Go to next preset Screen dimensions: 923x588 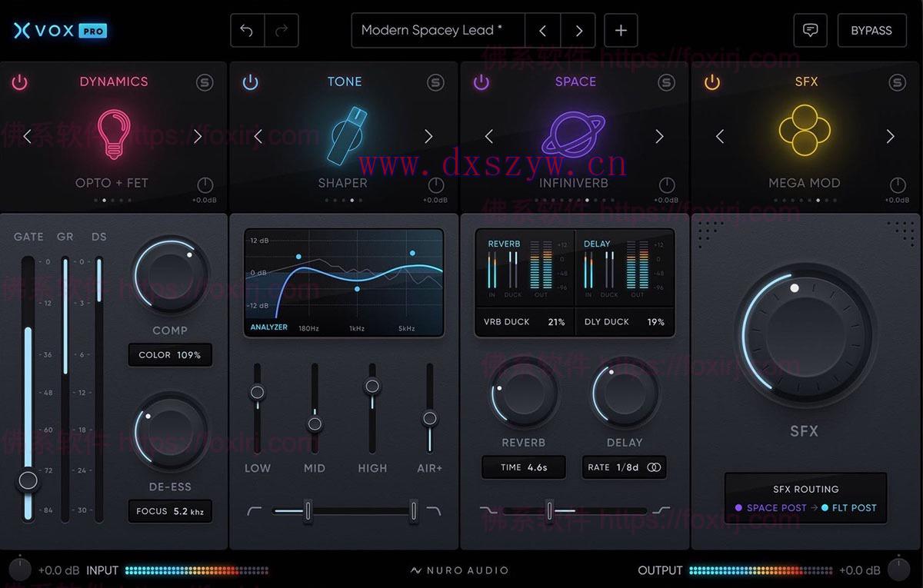click(578, 31)
